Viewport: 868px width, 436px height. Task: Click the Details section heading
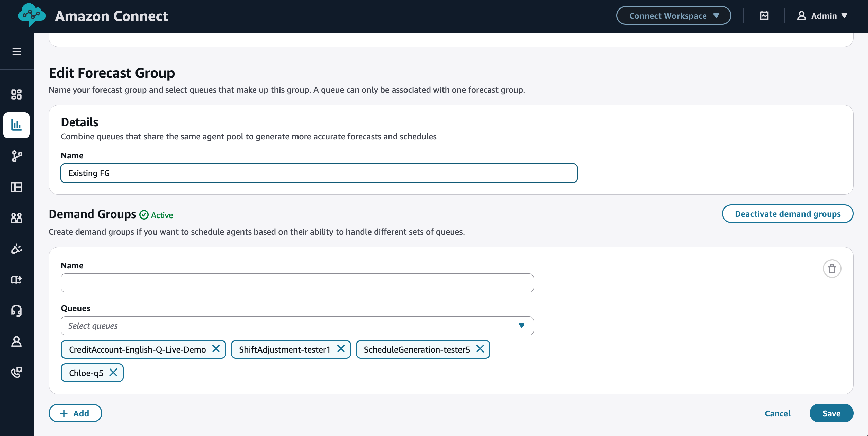click(79, 122)
